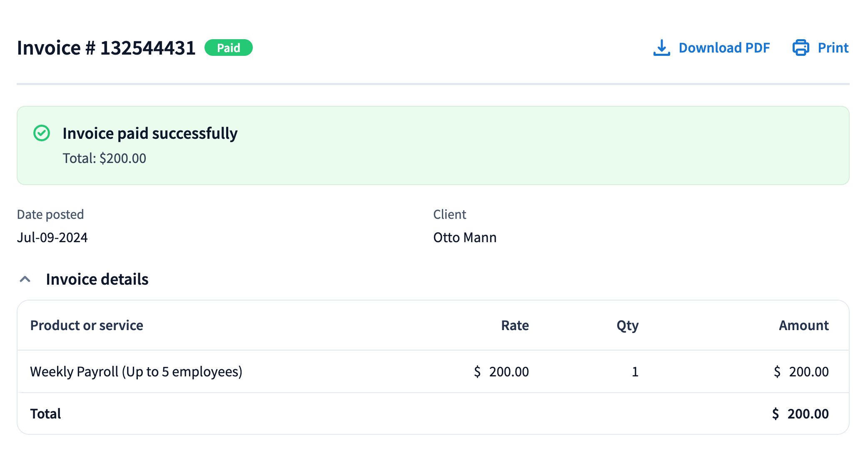The height and width of the screenshot is (451, 868).
Task: Click the Amount column header
Action: 803,326
